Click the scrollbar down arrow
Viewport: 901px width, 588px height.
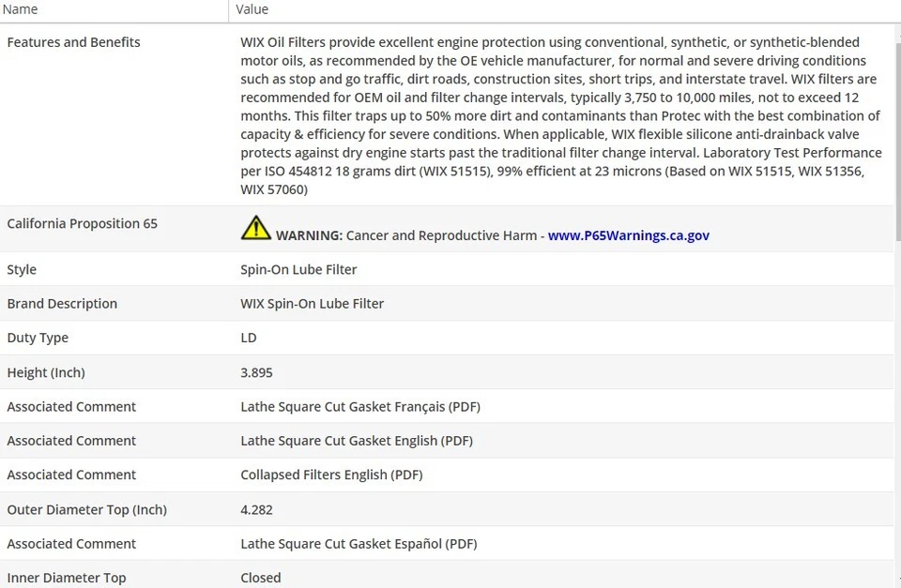pos(896,580)
